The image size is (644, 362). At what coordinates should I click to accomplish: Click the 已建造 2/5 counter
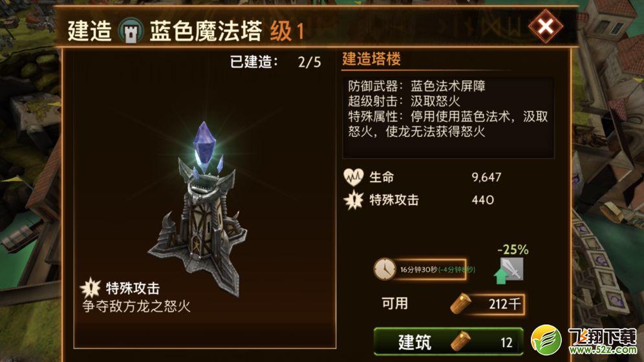(275, 62)
